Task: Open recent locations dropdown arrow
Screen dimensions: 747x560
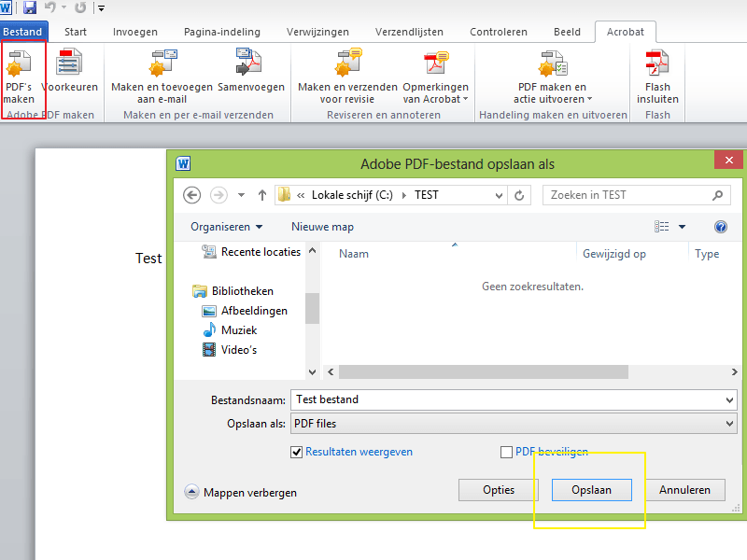Action: [x=241, y=195]
